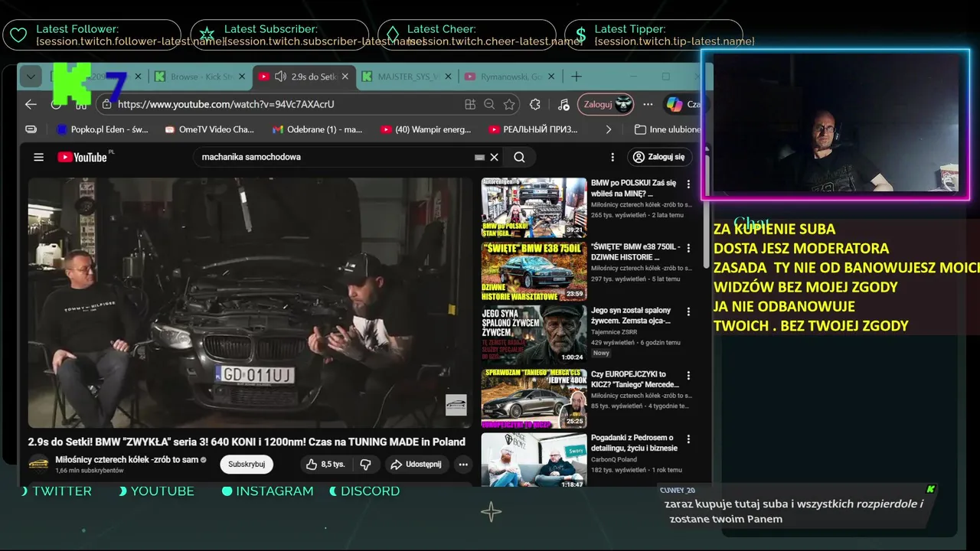
Task: Like the video (8,5 tys.)
Action: point(325,464)
